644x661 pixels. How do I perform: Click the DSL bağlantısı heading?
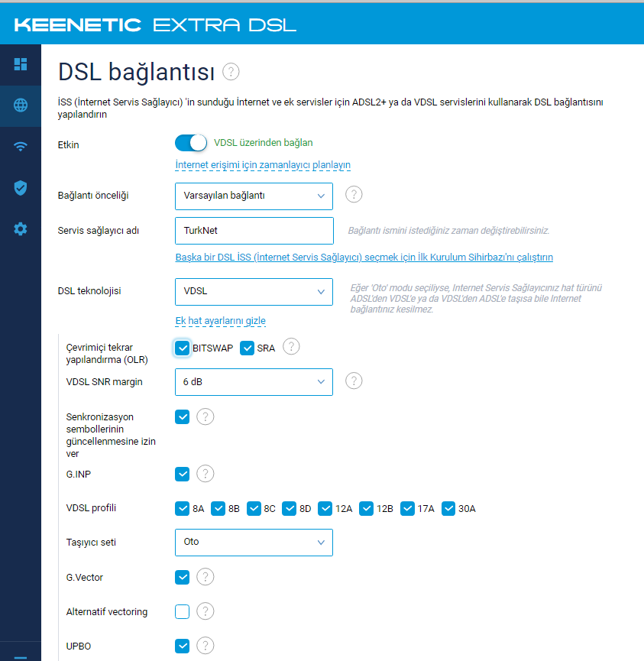click(137, 72)
